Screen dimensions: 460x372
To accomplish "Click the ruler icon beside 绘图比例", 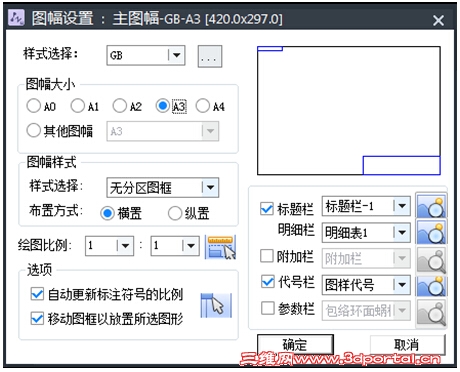I will pos(220,247).
